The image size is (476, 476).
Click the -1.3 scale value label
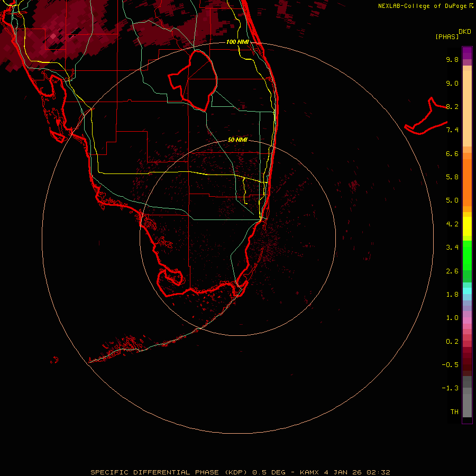click(x=450, y=388)
